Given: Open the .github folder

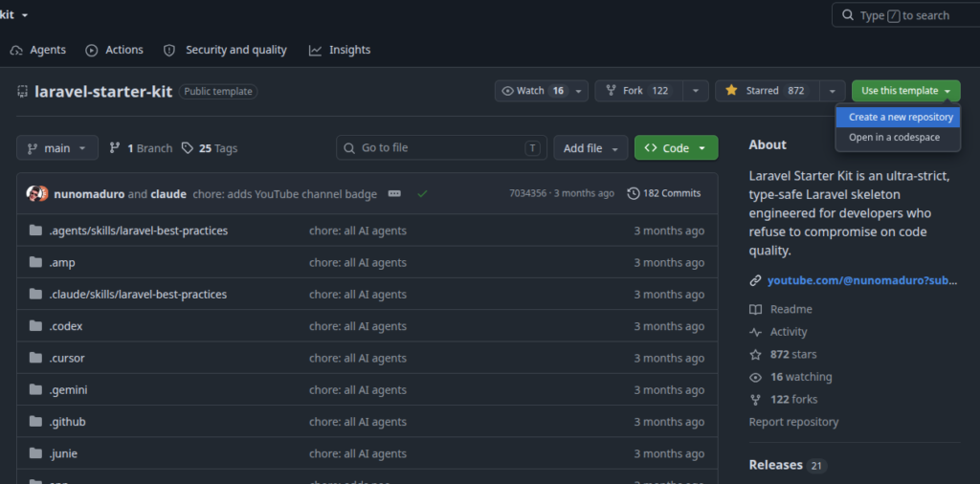Looking at the screenshot, I should [x=68, y=422].
